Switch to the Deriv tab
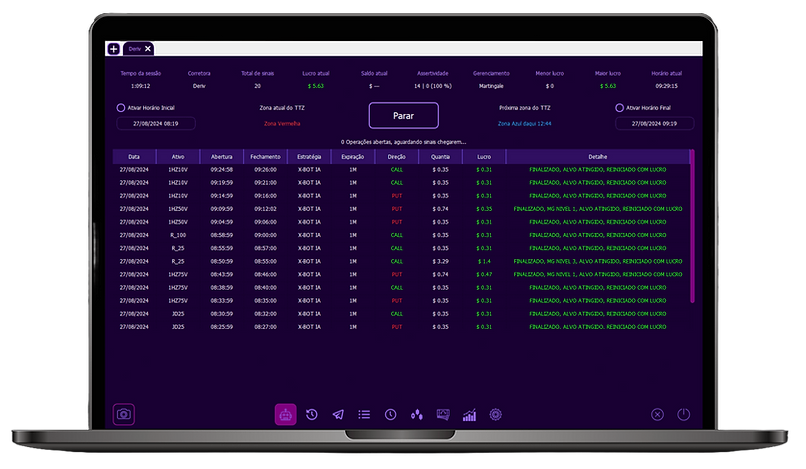Viewport: 806px width, 469px height. (x=134, y=48)
